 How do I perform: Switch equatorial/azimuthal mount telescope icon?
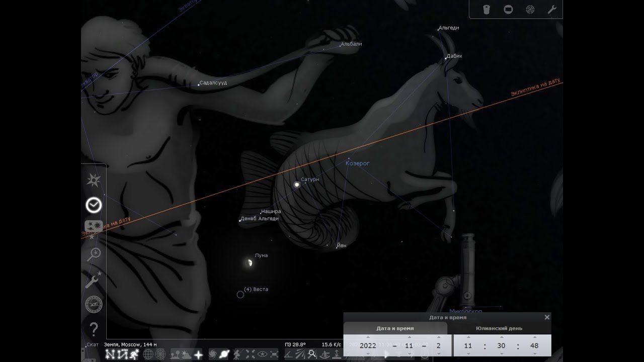[x=238, y=354]
